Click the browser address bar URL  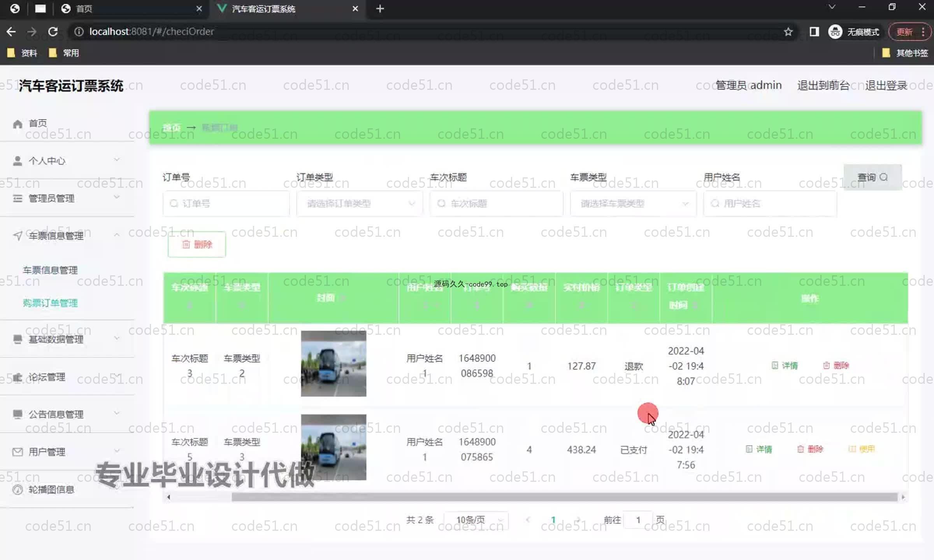[x=151, y=31]
